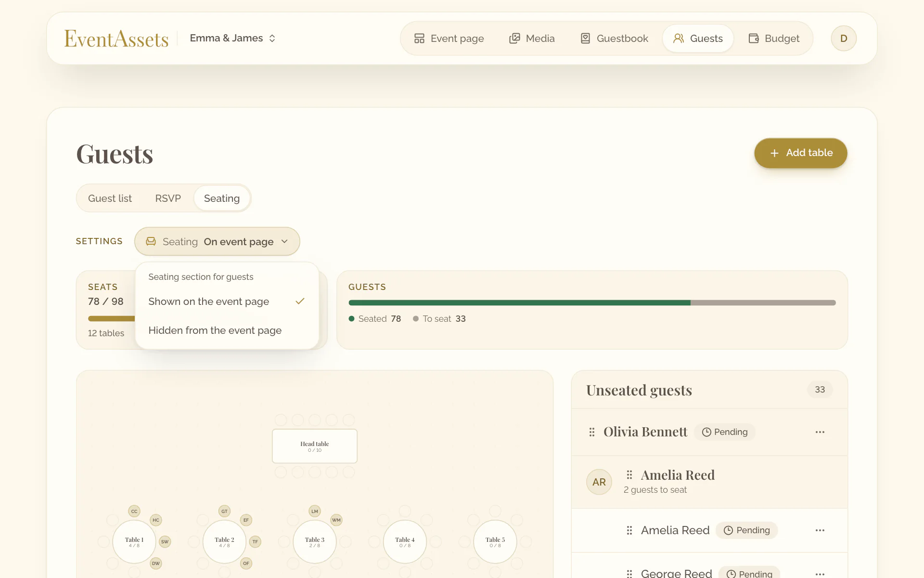Viewport: 924px width, 578px height.
Task: Click Pending status badge for Olivia Bennett
Action: pos(725,432)
